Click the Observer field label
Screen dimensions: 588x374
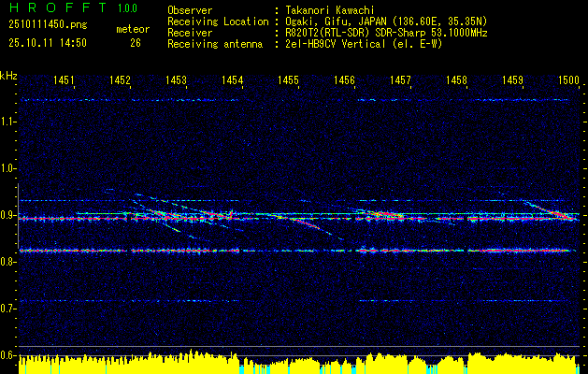coord(190,10)
